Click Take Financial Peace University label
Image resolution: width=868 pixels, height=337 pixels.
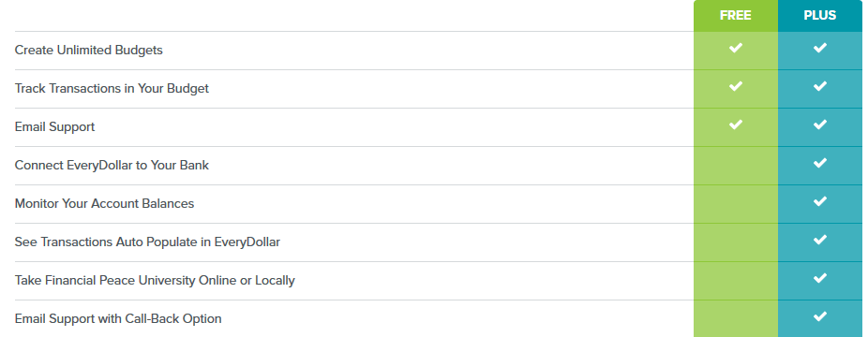(155, 280)
